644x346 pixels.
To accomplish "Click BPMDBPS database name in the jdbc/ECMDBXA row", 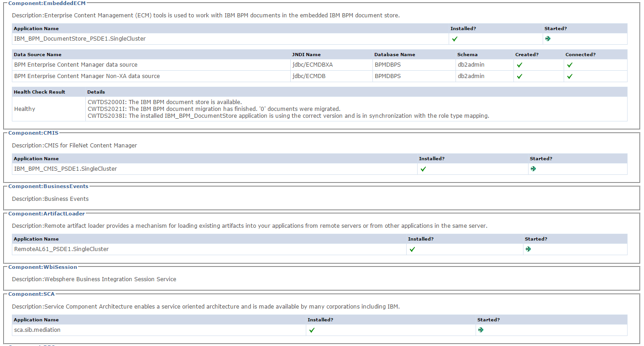I will point(387,65).
